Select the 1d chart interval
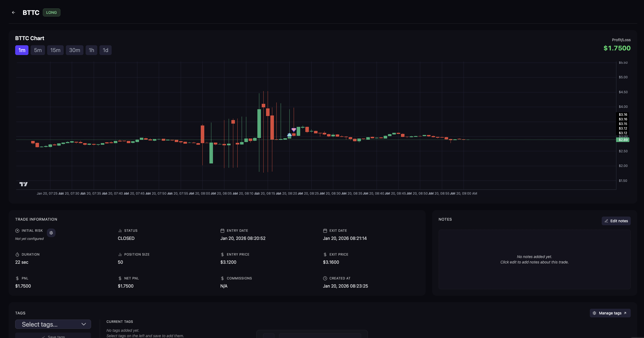The image size is (644, 338). [x=105, y=50]
